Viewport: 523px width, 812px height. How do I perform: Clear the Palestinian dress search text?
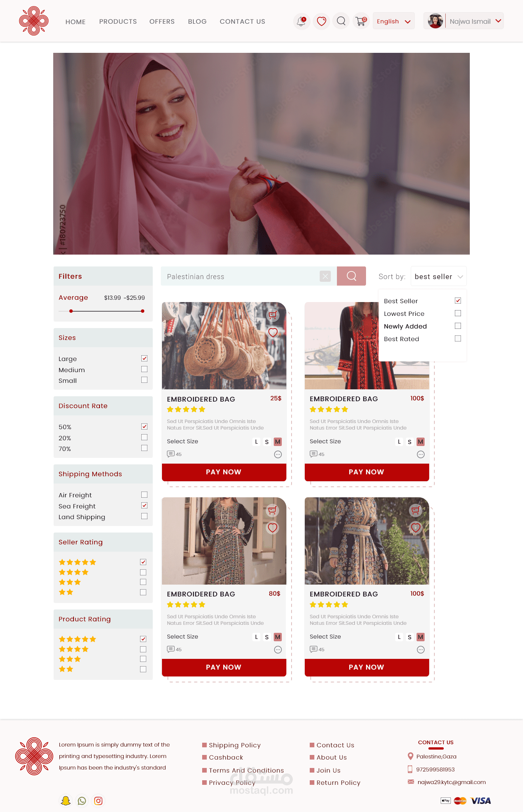pyautogui.click(x=325, y=276)
